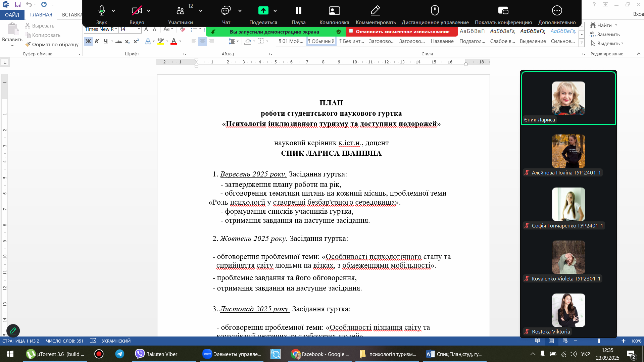Expand the audio options arrow next to Звук
This screenshot has height=362, width=644.
click(113, 11)
